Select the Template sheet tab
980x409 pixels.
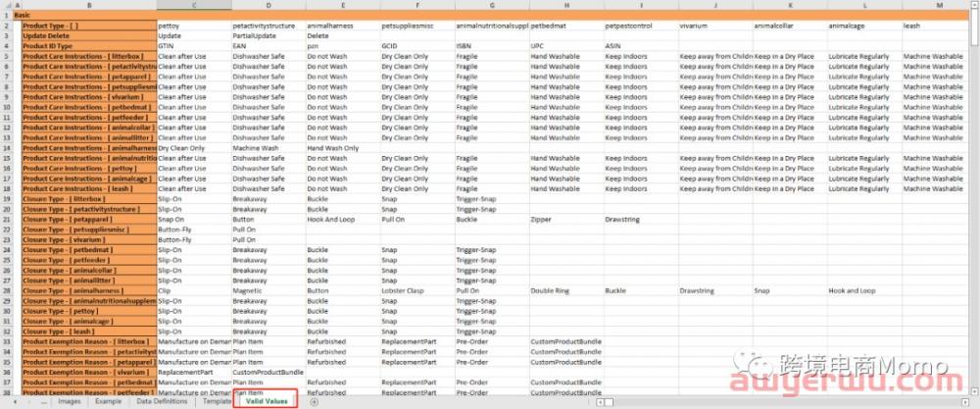tap(217, 401)
